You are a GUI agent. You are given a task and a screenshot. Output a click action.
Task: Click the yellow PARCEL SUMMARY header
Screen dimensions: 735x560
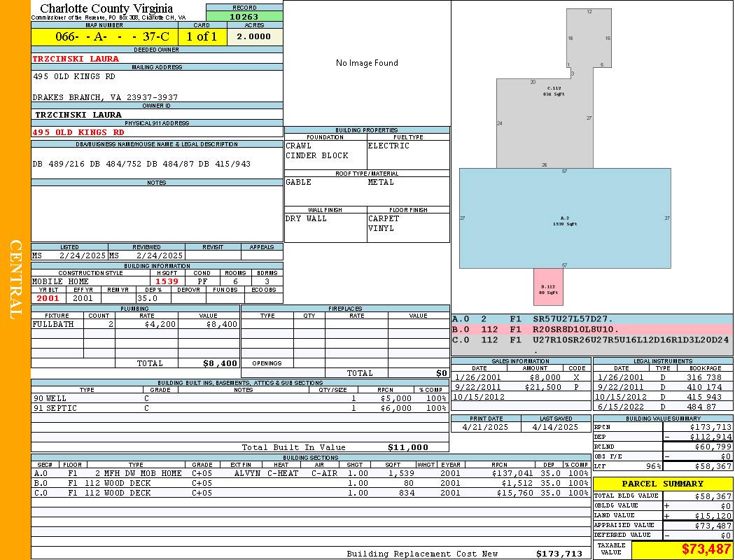(x=662, y=484)
